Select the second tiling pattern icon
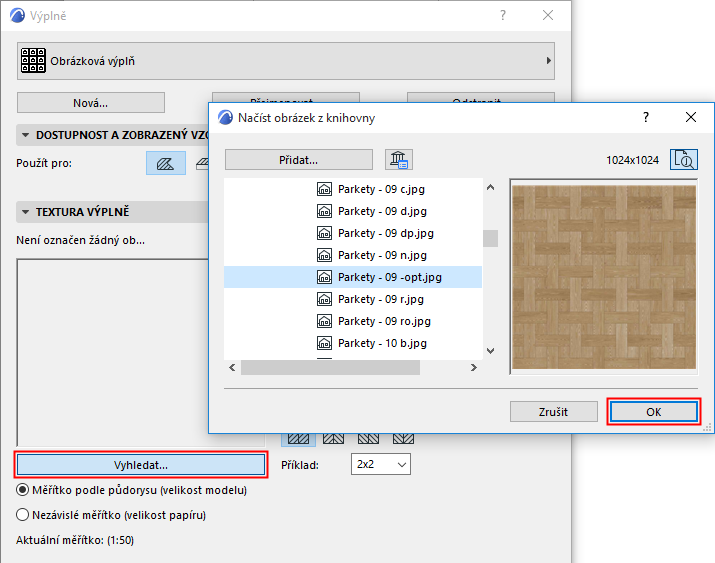 coord(333,439)
